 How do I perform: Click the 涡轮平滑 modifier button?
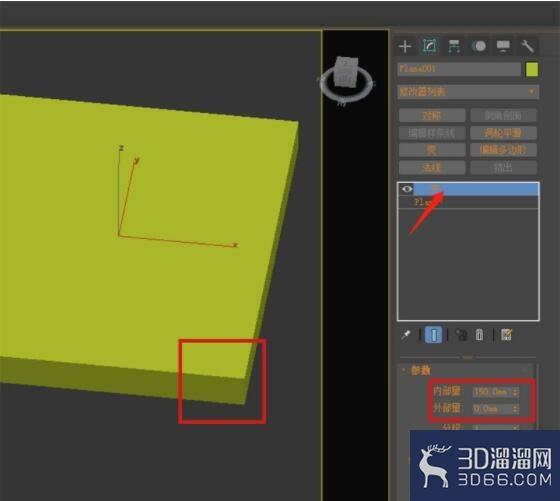pos(503,133)
